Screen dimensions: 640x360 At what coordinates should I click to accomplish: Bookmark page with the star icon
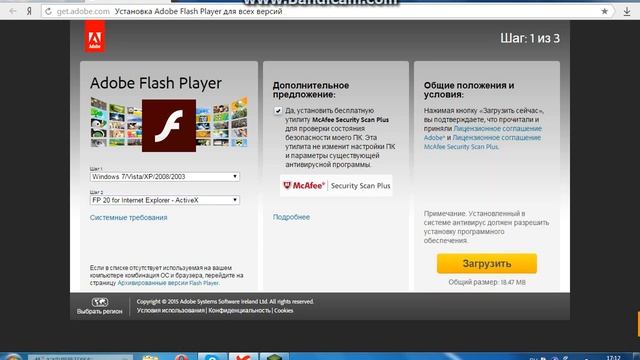coord(604,11)
